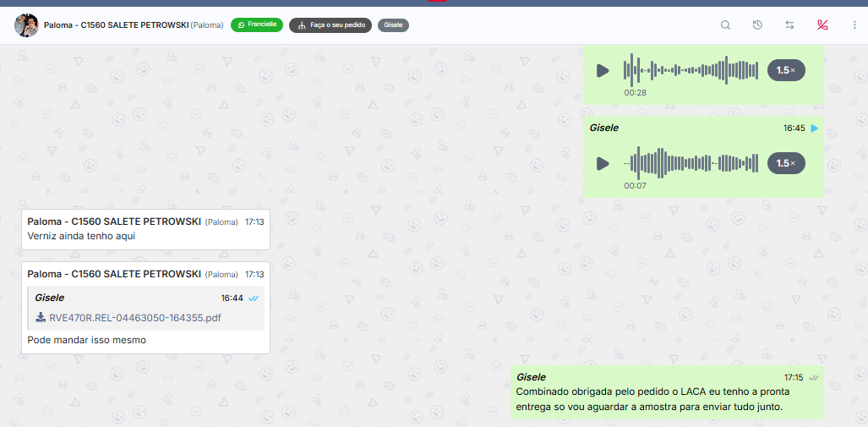Seek within the 00:28 audio waveform

point(691,70)
